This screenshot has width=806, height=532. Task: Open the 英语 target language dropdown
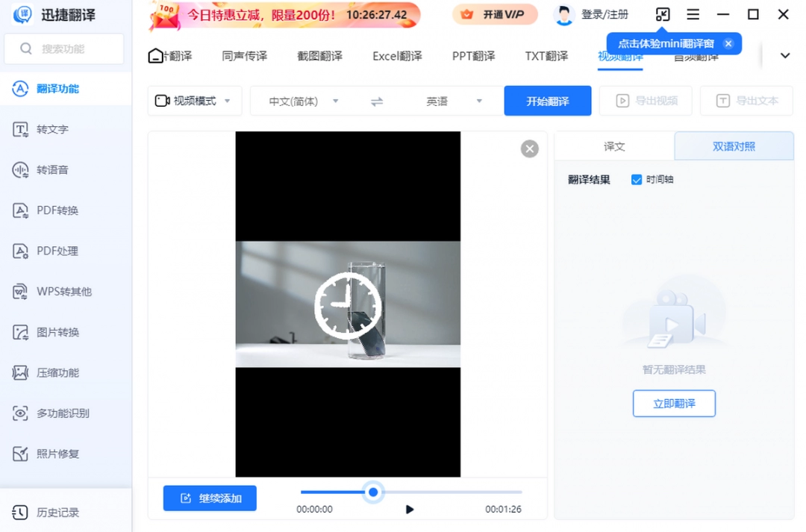[x=448, y=100]
